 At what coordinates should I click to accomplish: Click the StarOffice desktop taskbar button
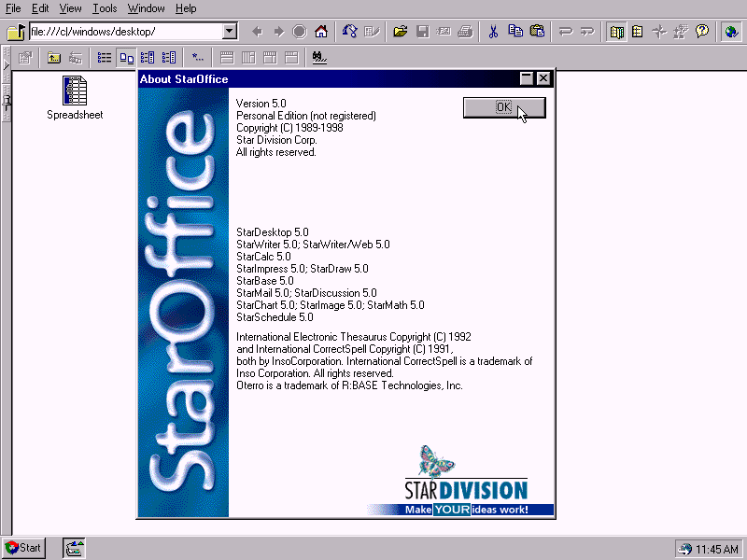(75, 548)
